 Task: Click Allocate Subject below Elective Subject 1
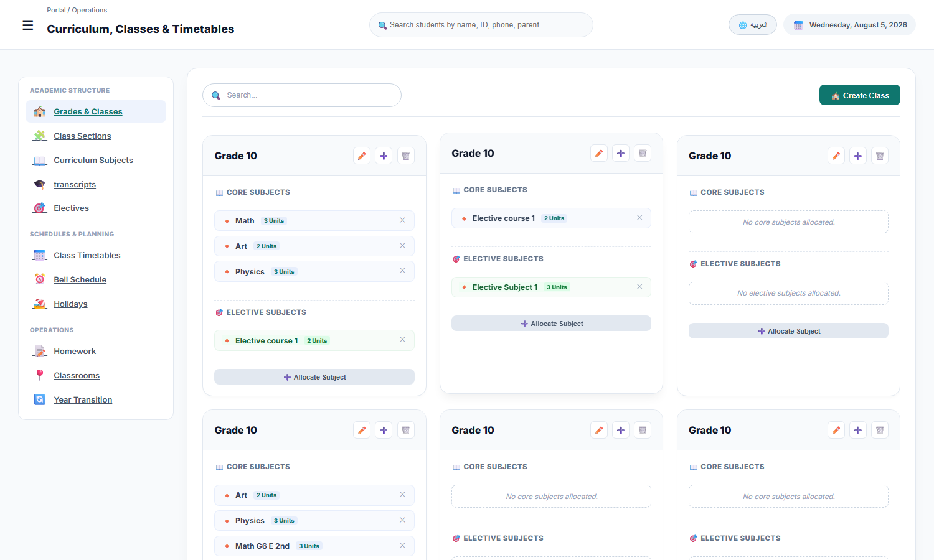551,324
